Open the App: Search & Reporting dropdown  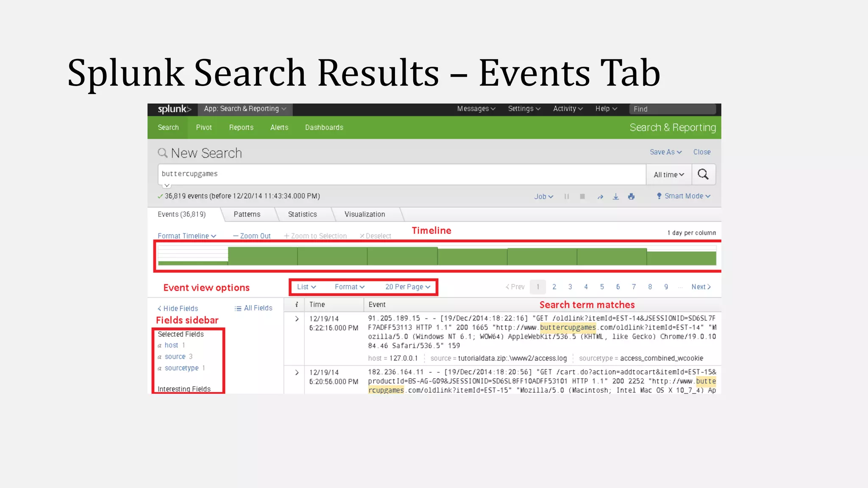tap(245, 109)
